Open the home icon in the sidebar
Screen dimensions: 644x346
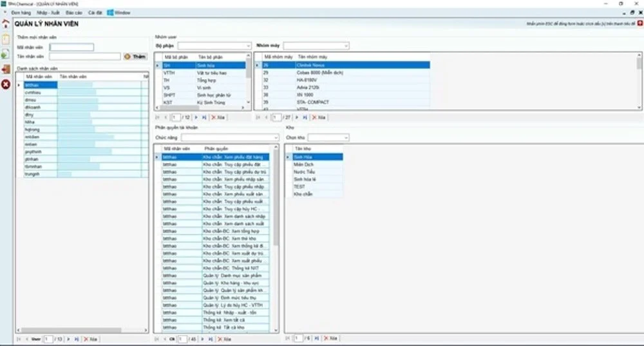[x=5, y=24]
